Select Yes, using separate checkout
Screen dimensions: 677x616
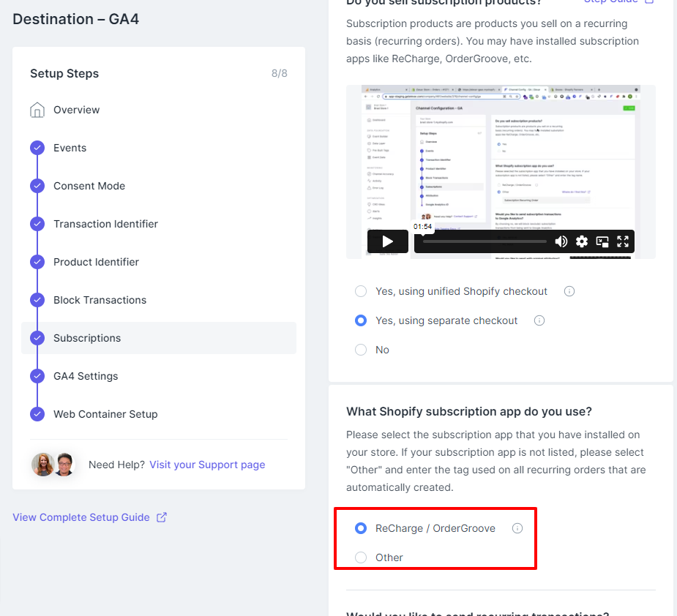pos(361,320)
